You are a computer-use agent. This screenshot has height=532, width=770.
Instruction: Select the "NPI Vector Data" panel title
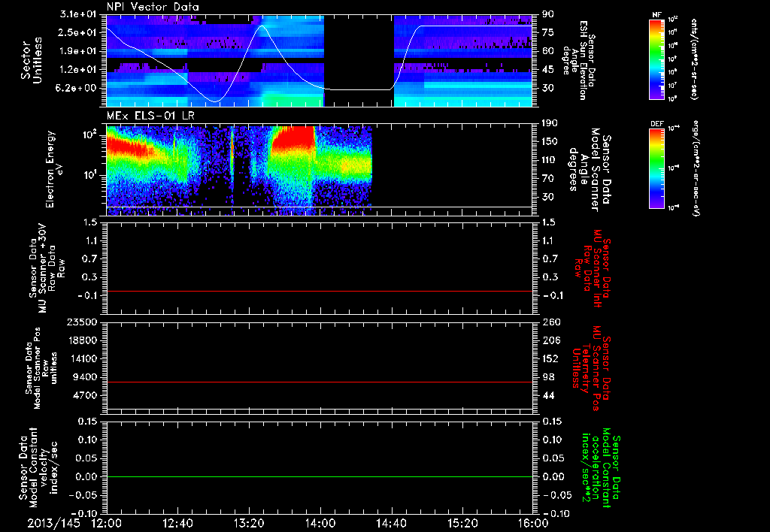[x=153, y=7]
